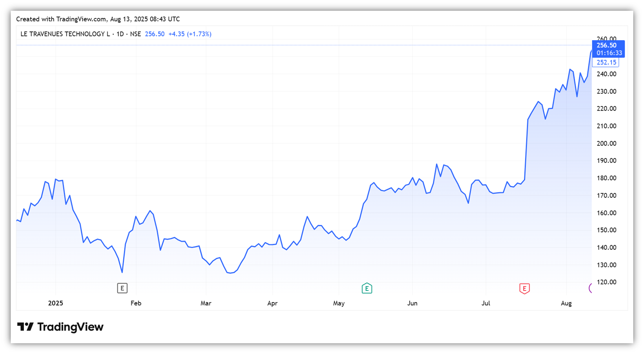
Task: Click the TradingView logo at bottom left
Action: pos(61,327)
